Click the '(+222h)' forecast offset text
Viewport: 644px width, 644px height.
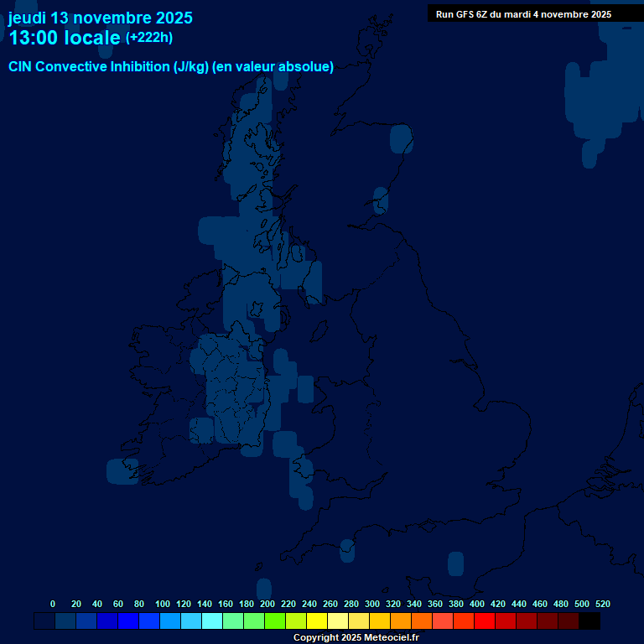tap(148, 38)
